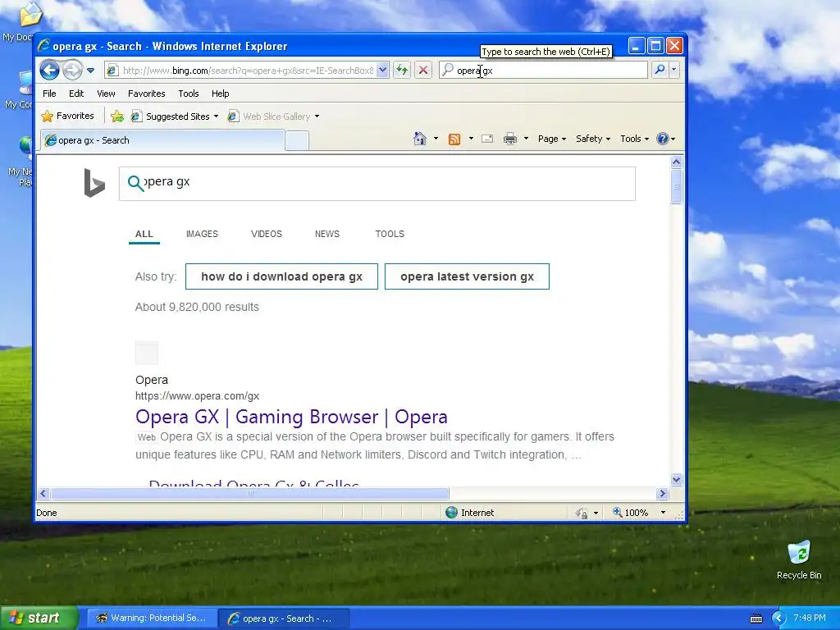Click the https://www.opera.com/gx URL text
The width and height of the screenshot is (840, 630).
(197, 396)
